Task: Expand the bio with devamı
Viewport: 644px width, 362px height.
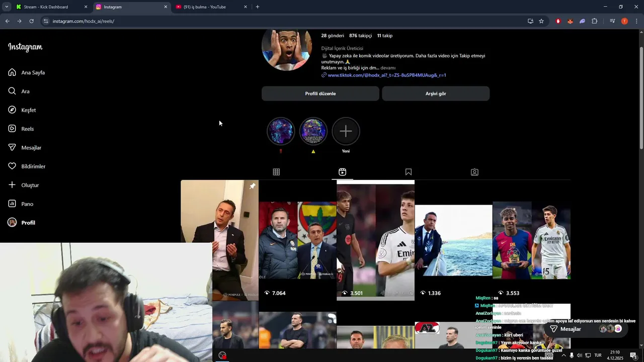Action: [x=388, y=68]
